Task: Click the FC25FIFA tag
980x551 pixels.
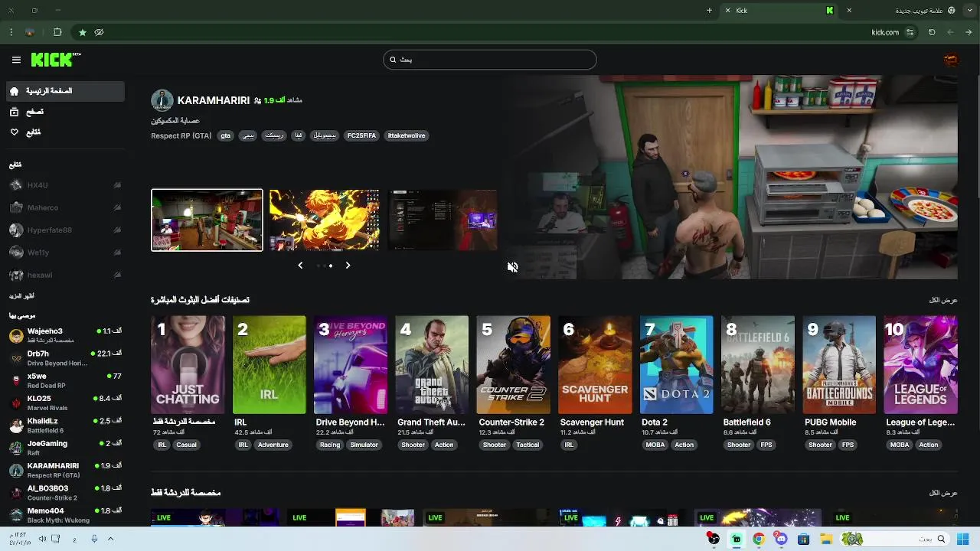Action: [361, 135]
